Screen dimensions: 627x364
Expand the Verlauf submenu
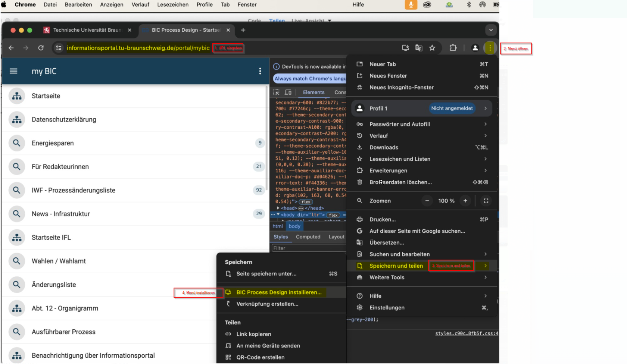click(486, 135)
